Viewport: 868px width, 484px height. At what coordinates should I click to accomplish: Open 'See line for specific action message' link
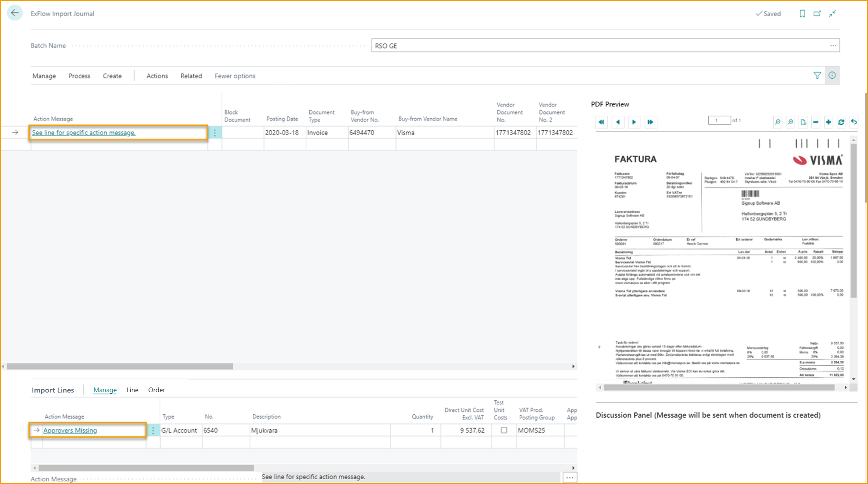pyautogui.click(x=84, y=133)
